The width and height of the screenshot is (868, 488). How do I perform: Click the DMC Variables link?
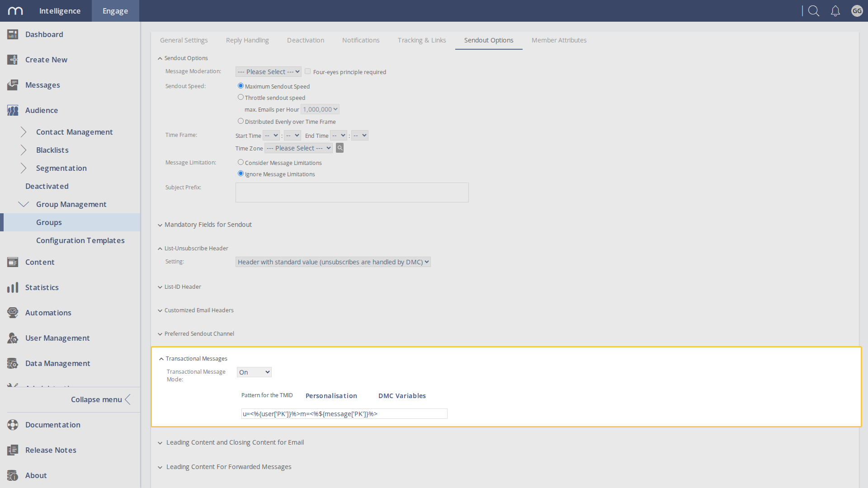[x=402, y=396]
